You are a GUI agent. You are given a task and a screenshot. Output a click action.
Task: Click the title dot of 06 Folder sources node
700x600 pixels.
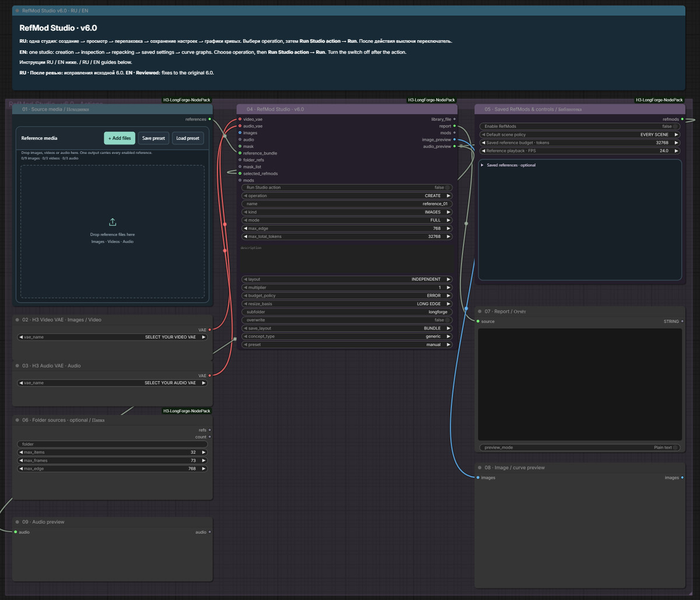(x=17, y=420)
